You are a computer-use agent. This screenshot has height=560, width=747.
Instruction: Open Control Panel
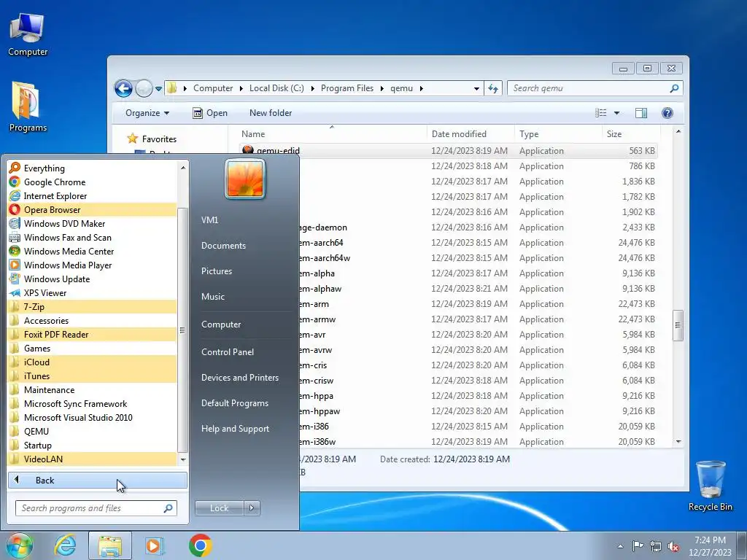pyautogui.click(x=228, y=352)
